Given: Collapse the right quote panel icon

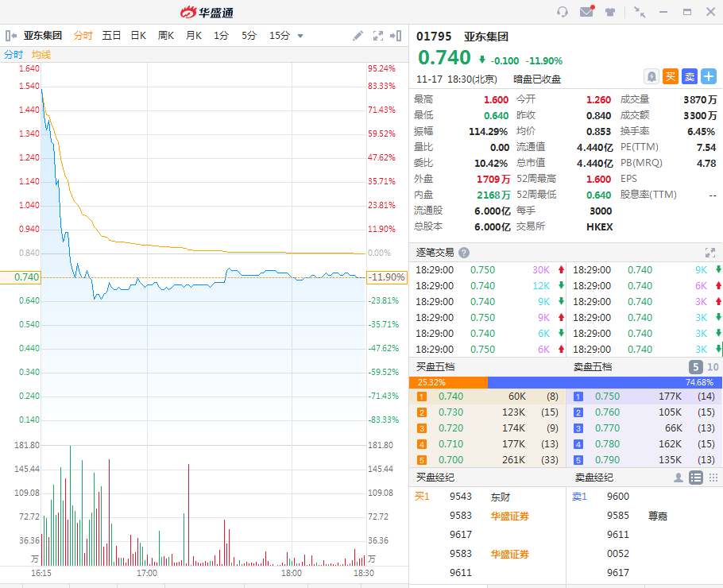Looking at the screenshot, I should tap(396, 36).
